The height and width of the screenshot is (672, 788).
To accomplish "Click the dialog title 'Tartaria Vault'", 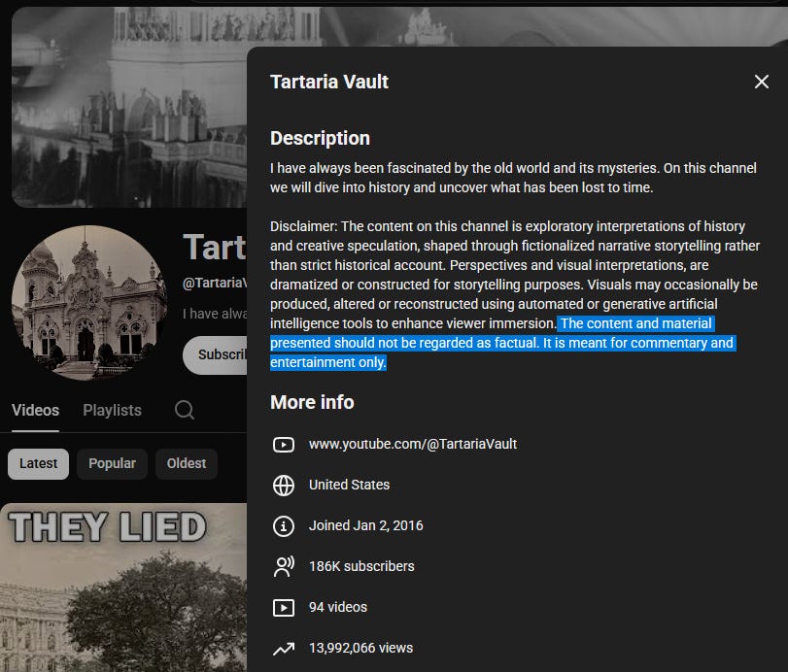I will pyautogui.click(x=329, y=82).
